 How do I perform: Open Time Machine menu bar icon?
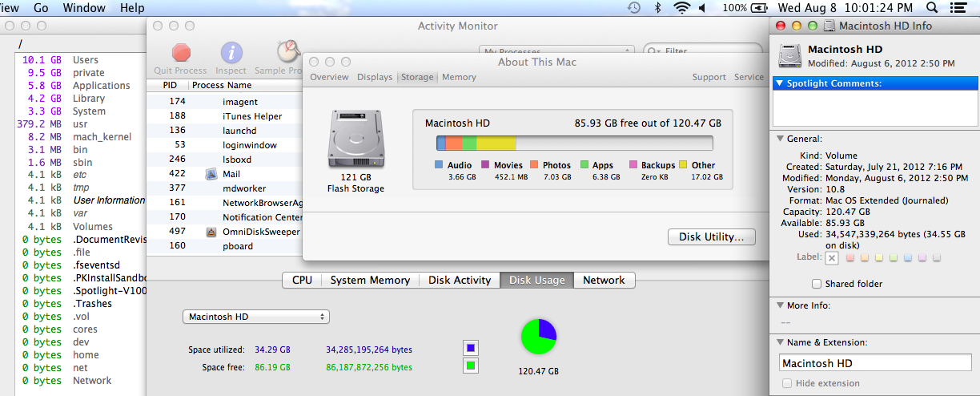[x=633, y=8]
